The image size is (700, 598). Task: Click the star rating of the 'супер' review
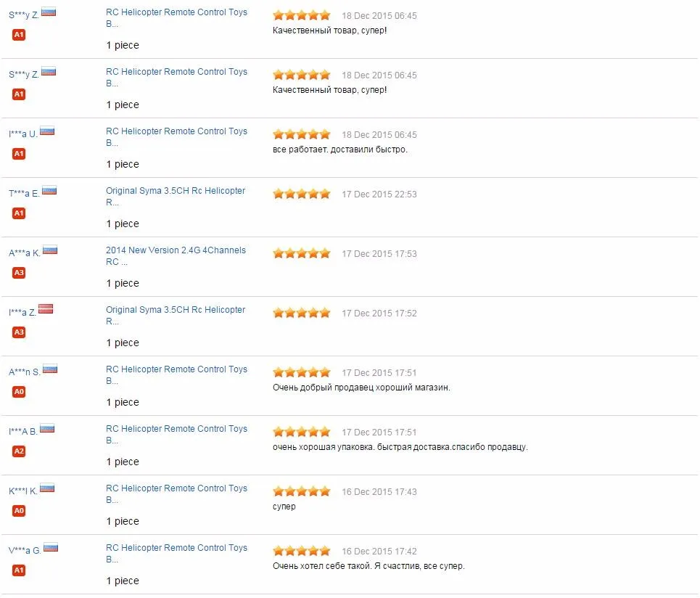coord(302,491)
